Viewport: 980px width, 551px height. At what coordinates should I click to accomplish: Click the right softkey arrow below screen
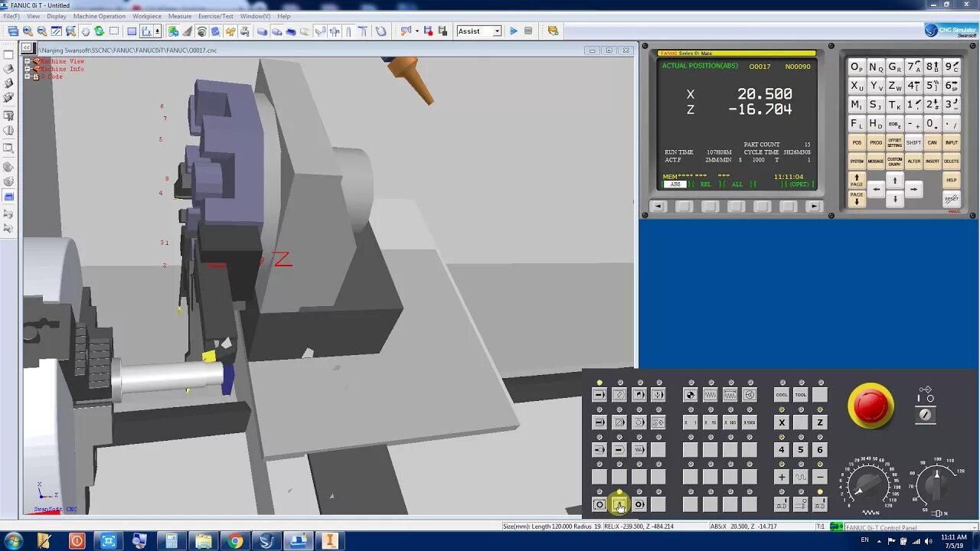tap(814, 206)
